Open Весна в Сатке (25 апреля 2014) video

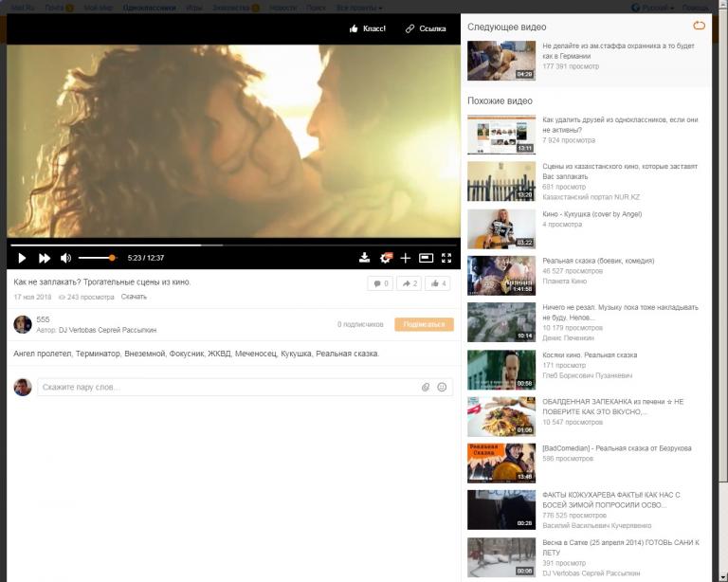621,548
